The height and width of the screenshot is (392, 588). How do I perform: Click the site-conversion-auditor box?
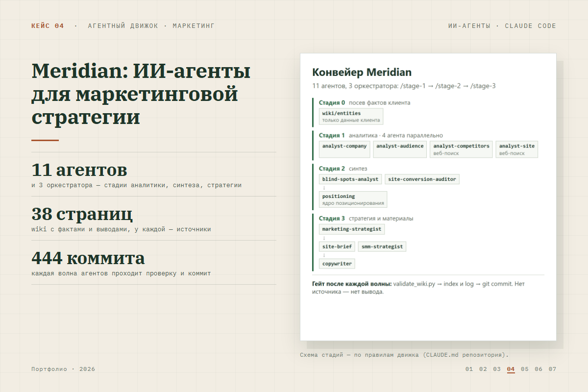[x=422, y=179]
